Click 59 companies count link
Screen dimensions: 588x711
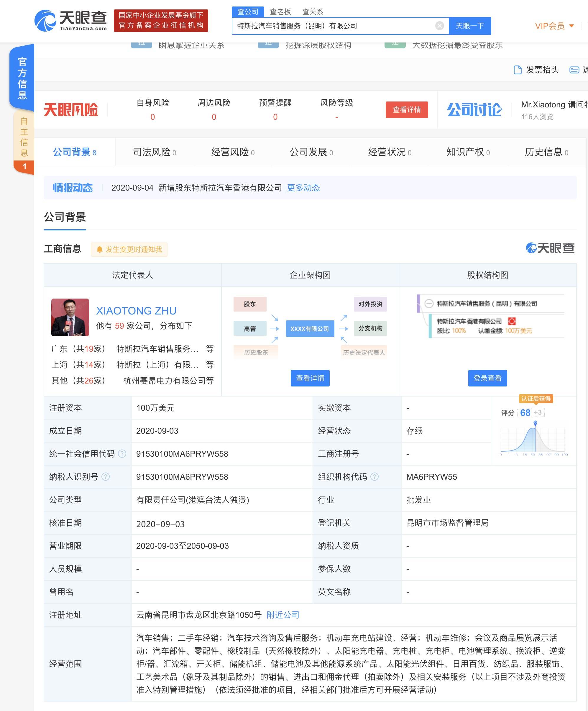119,326
